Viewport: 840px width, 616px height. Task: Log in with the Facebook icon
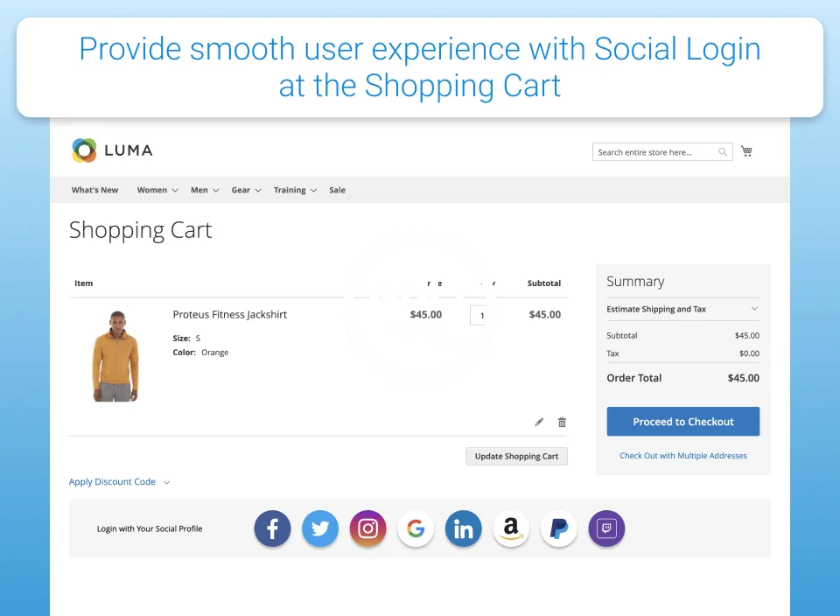tap(272, 528)
